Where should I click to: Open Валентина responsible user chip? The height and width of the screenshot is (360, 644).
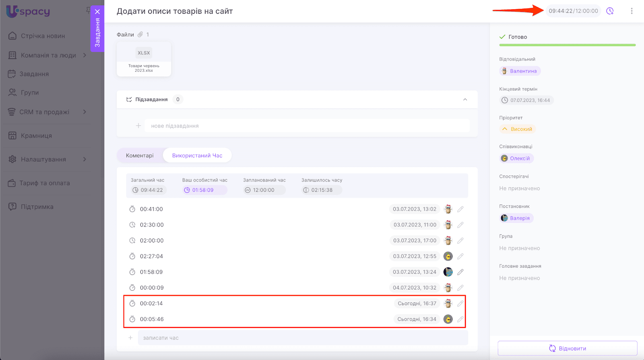[x=520, y=71]
